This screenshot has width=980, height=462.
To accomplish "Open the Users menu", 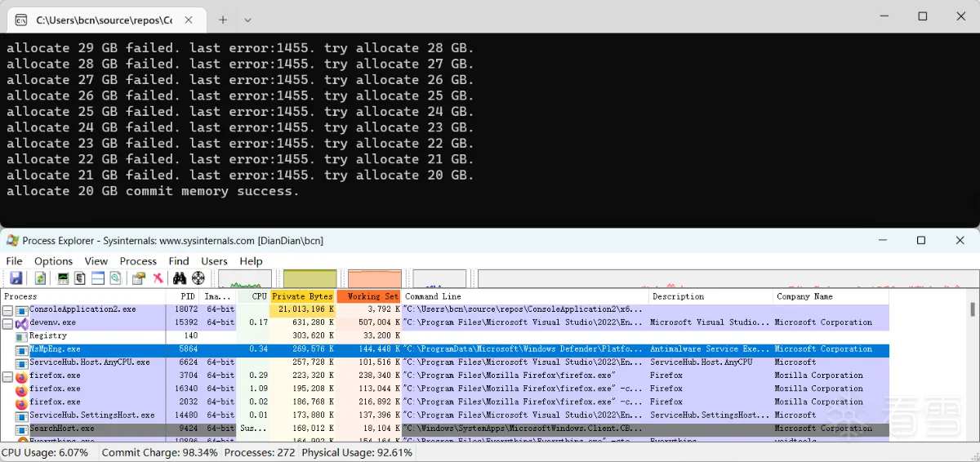I will [x=214, y=261].
